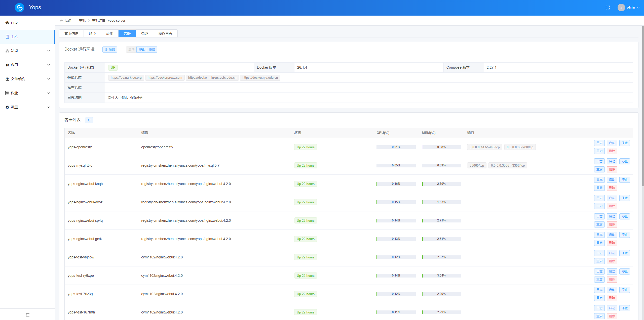Click the page vertical scrollbar
This screenshot has width=644, height=320.
(x=643, y=106)
